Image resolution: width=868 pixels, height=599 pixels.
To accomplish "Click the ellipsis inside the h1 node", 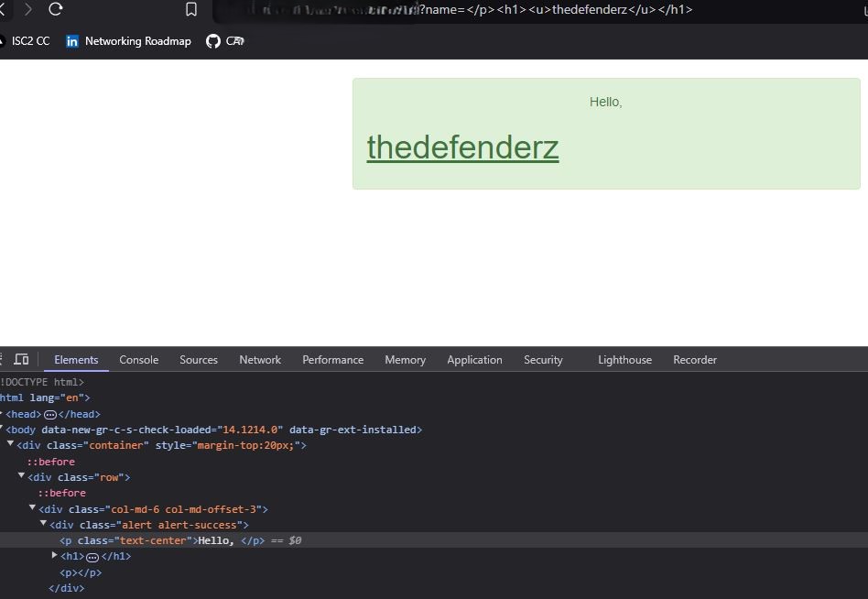I will click(92, 557).
